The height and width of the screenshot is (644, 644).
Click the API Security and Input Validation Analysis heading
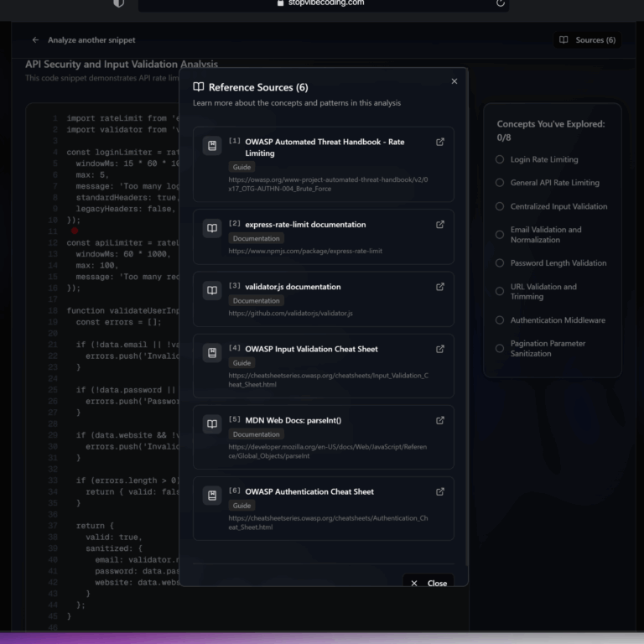[x=122, y=64]
